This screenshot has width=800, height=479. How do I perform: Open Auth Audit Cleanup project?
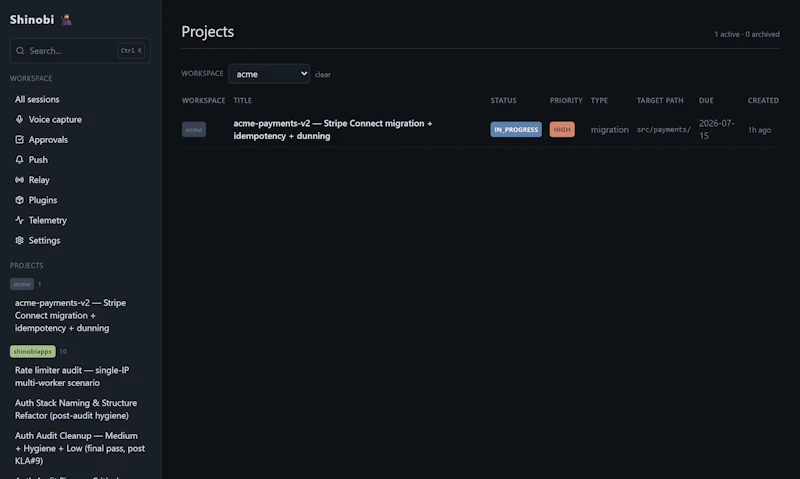tap(80, 448)
